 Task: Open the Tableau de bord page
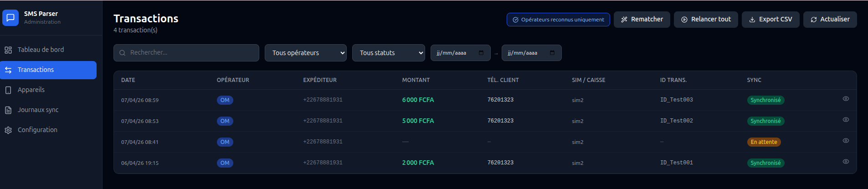tap(41, 50)
